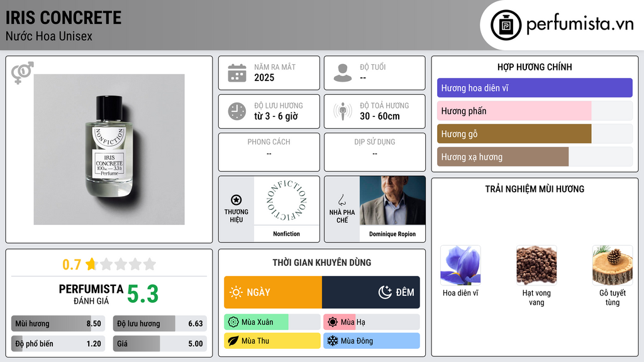The width and height of the screenshot is (644, 362).
Task: Click the Phong cách card
Action: [x=269, y=152]
